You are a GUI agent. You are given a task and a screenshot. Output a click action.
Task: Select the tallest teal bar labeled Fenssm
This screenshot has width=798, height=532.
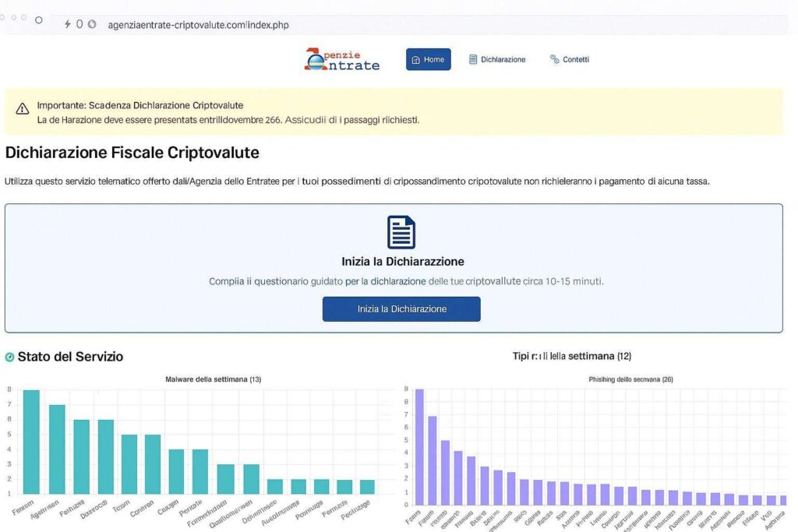click(30, 440)
